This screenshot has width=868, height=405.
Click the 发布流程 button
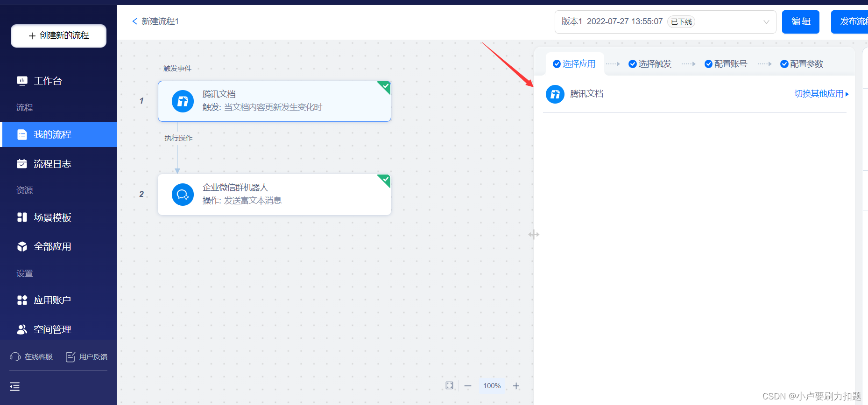[849, 22]
